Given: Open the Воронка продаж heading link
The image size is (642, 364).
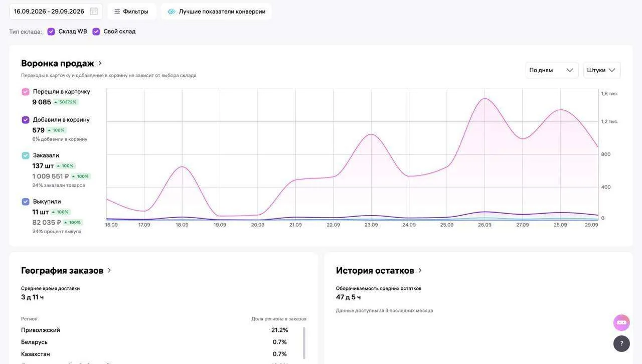Looking at the screenshot, I should pos(58,63).
